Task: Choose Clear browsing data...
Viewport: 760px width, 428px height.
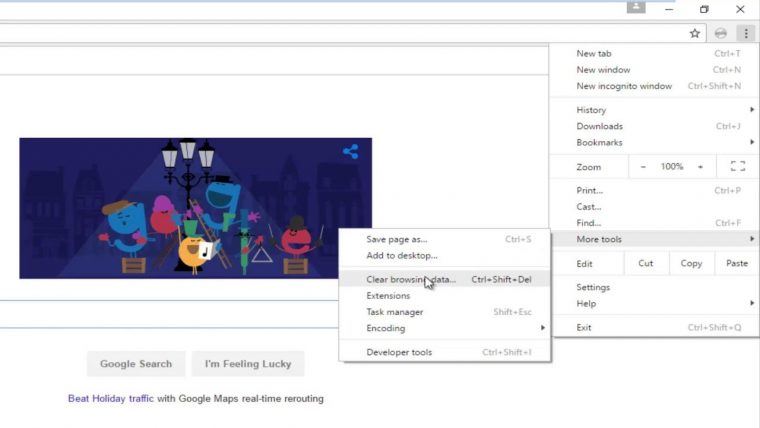Action: [445, 279]
